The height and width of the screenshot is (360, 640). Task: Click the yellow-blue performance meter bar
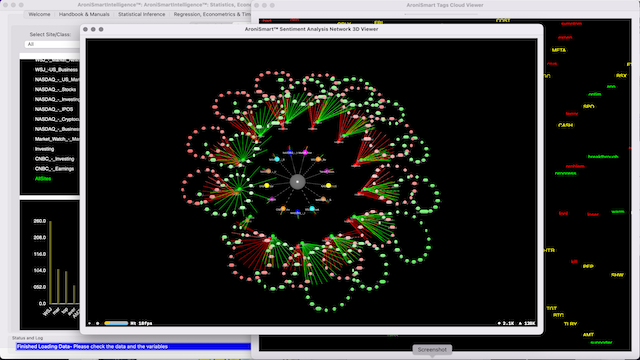(x=116, y=323)
